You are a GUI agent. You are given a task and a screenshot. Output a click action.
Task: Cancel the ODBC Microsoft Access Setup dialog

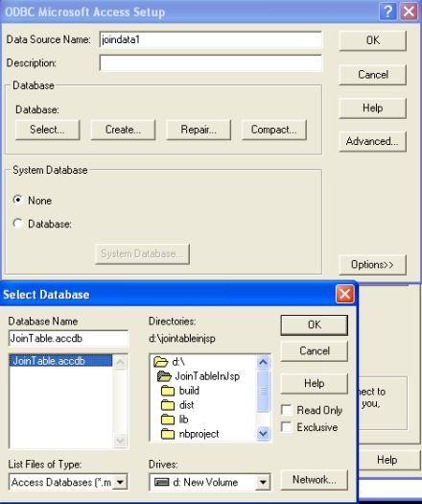[x=372, y=75]
